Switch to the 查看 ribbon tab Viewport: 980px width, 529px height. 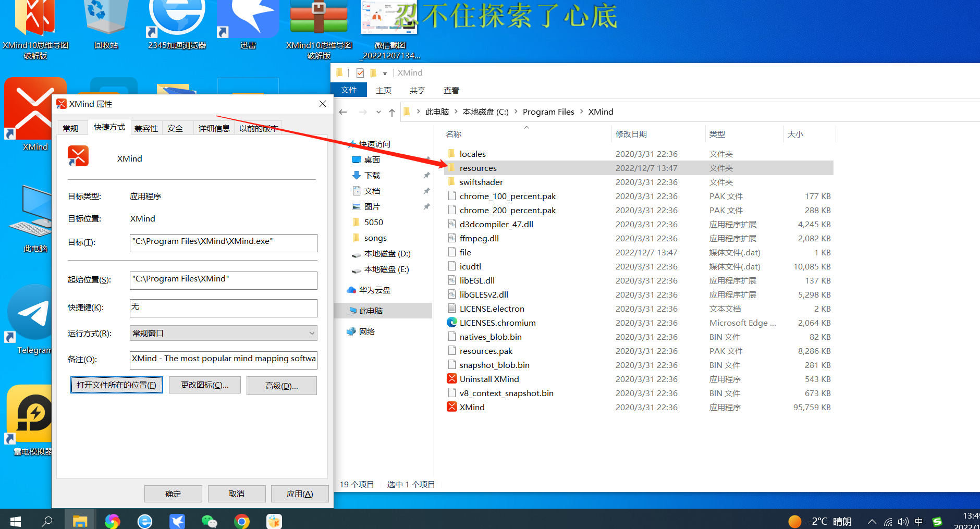(x=450, y=90)
